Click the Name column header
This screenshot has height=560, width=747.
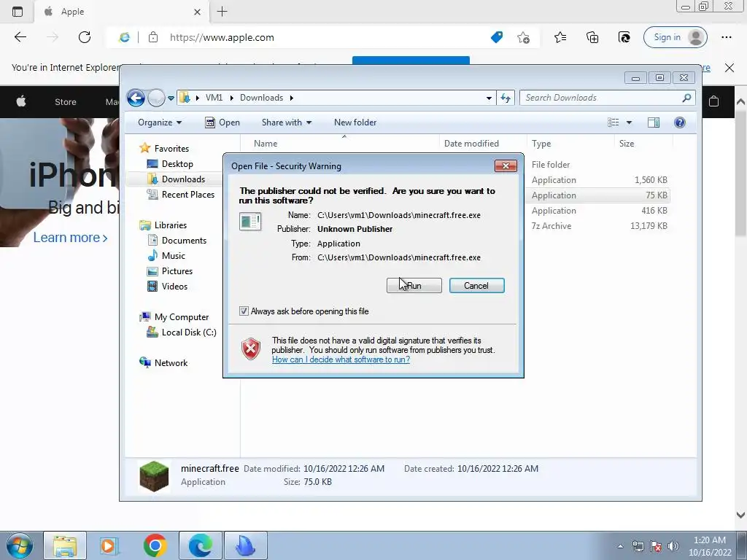[340, 144]
